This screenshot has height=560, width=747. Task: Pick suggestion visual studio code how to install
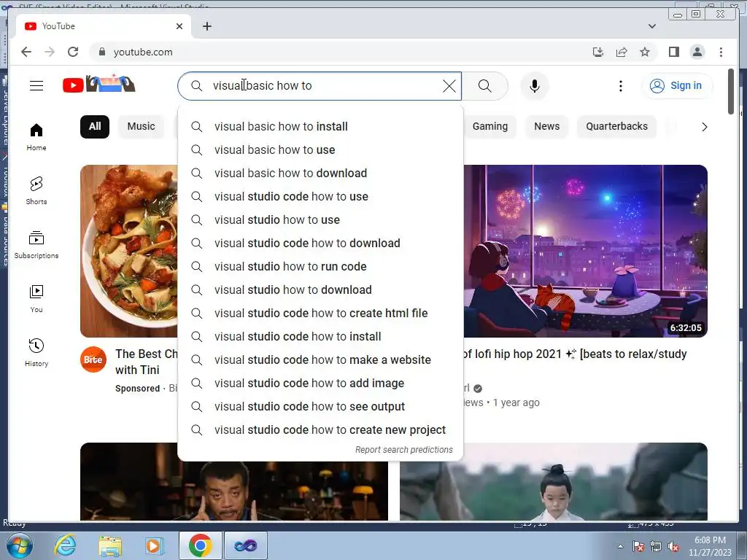tap(320, 337)
